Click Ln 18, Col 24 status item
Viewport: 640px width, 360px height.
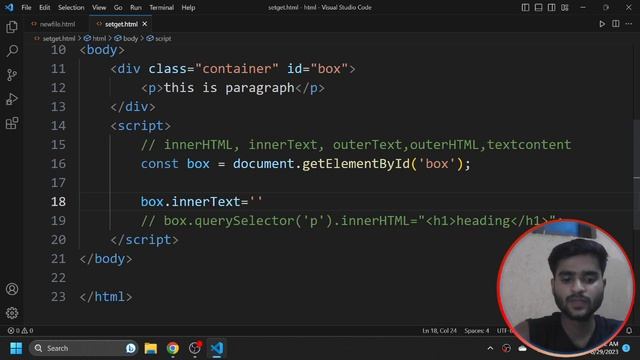[440, 331]
